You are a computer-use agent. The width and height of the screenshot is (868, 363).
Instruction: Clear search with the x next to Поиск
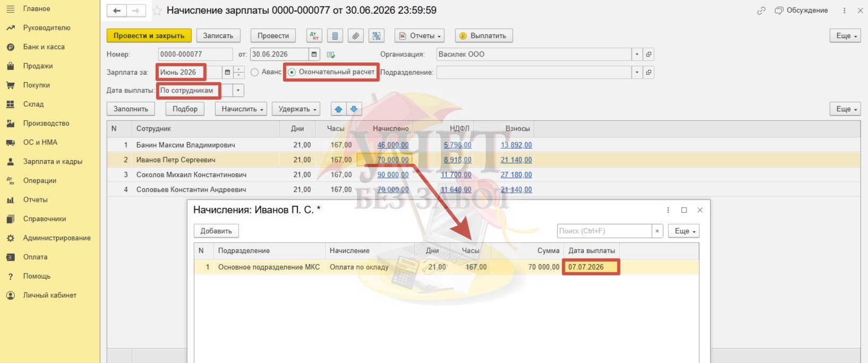point(658,231)
